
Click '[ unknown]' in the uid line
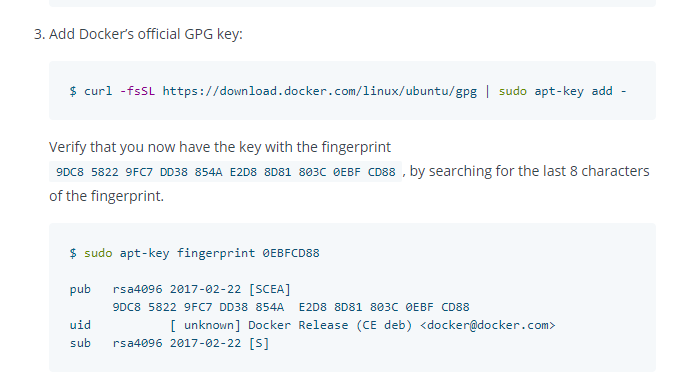tap(205, 325)
